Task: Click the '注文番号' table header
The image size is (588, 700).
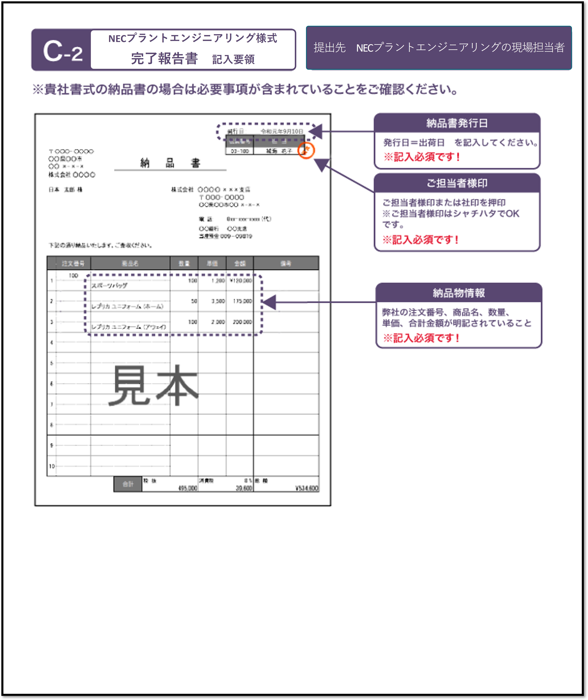Action: [x=73, y=264]
